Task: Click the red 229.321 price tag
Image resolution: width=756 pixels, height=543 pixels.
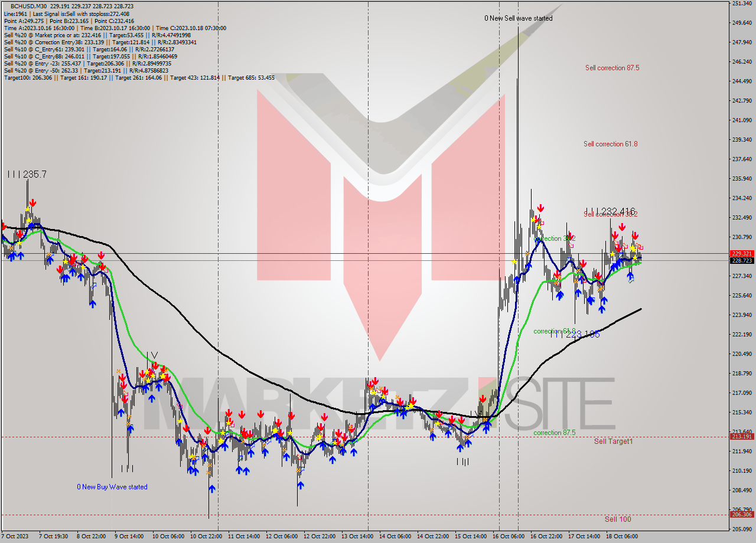Action: (741, 253)
